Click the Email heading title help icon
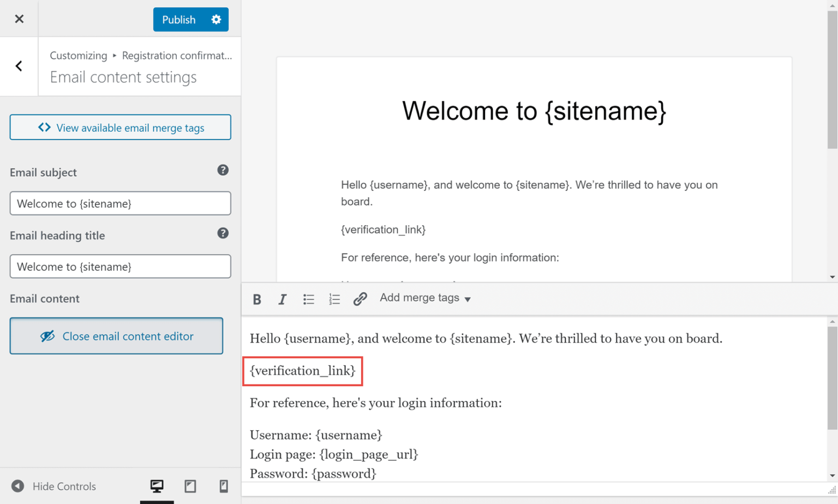Viewport: 838px width, 504px height. tap(223, 233)
